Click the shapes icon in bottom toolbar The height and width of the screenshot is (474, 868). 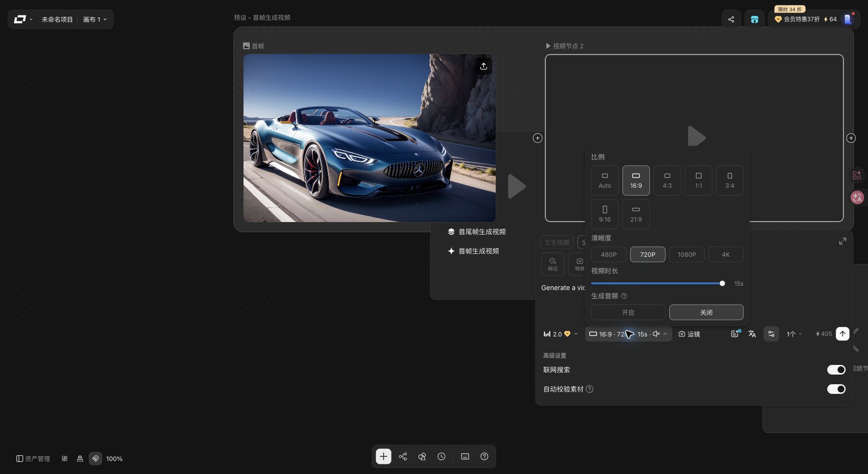pyautogui.click(x=422, y=457)
